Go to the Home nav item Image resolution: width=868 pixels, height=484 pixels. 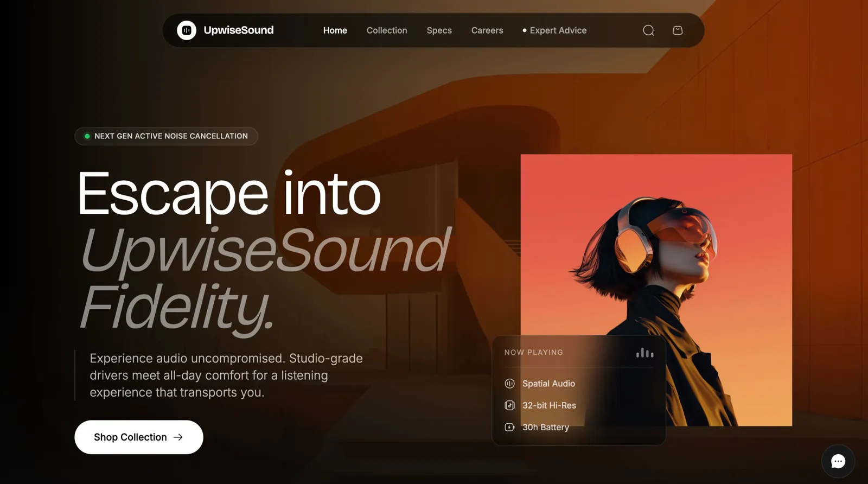pyautogui.click(x=335, y=30)
